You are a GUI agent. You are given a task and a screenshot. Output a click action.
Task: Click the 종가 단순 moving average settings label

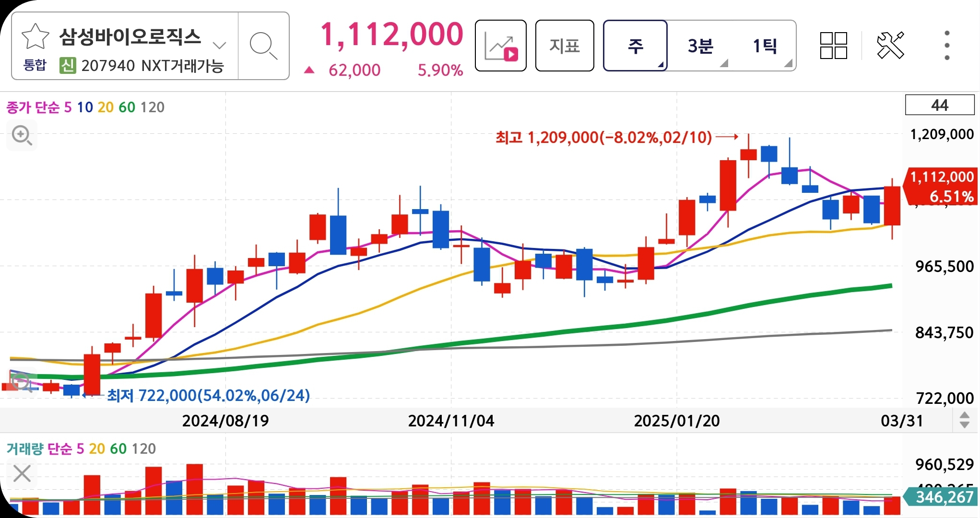[x=33, y=107]
